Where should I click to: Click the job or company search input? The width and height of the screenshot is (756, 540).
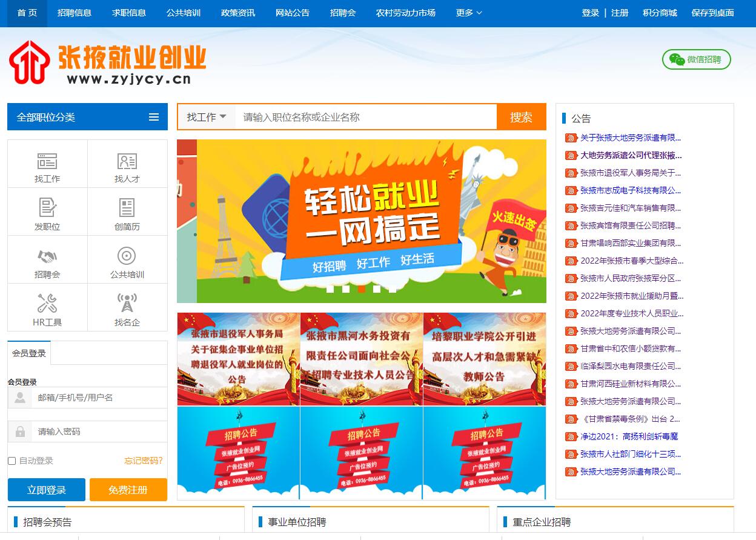[x=366, y=117]
